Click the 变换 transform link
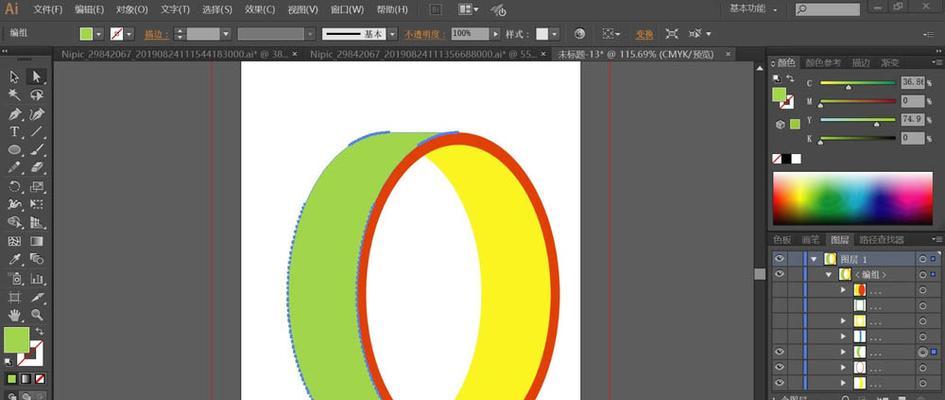This screenshot has width=945, height=400. pos(644,34)
